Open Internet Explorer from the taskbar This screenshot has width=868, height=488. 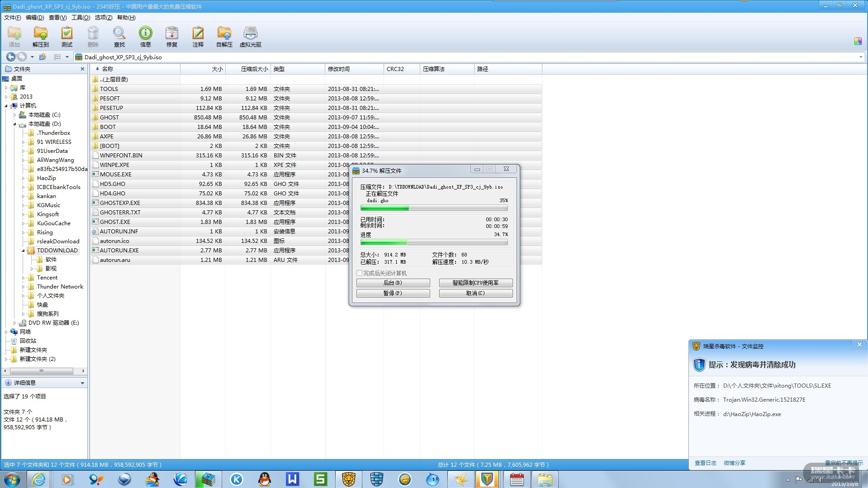click(x=39, y=479)
